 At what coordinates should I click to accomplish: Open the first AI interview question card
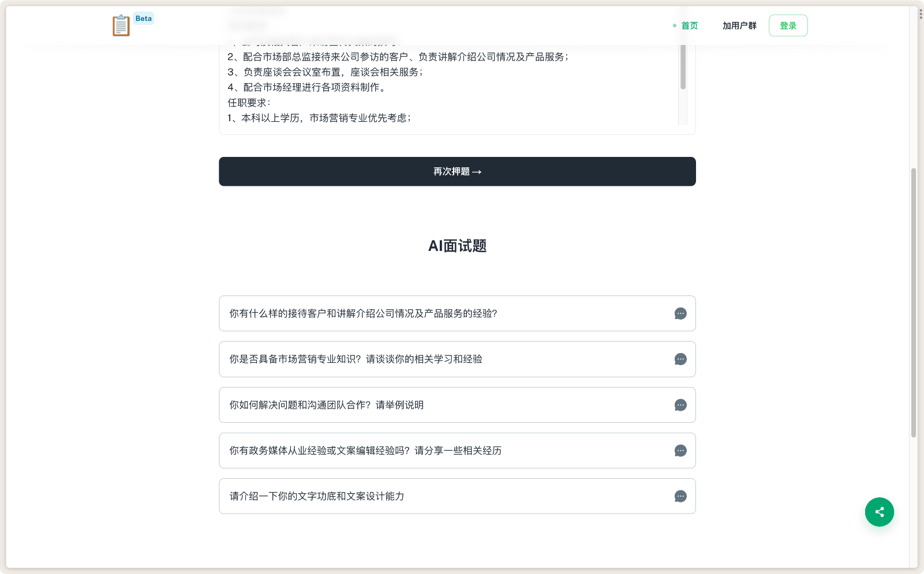coord(404,313)
